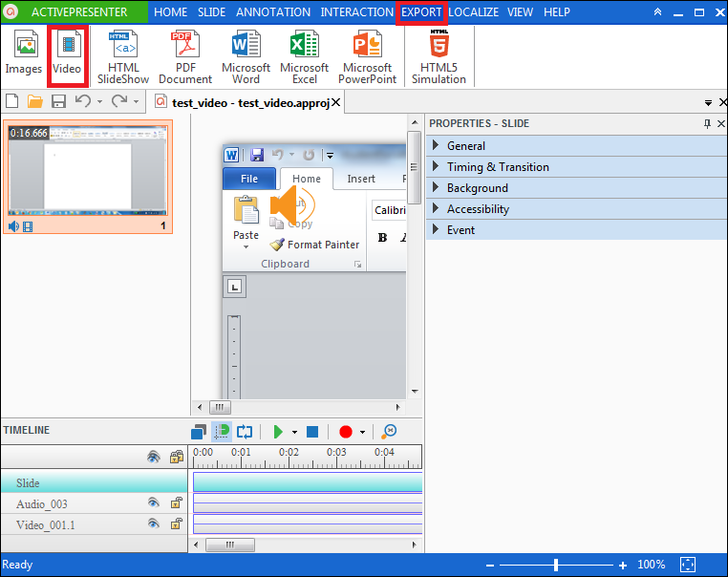This screenshot has height=577, width=728.
Task: Open the HELP menu tab
Action: pos(557,12)
